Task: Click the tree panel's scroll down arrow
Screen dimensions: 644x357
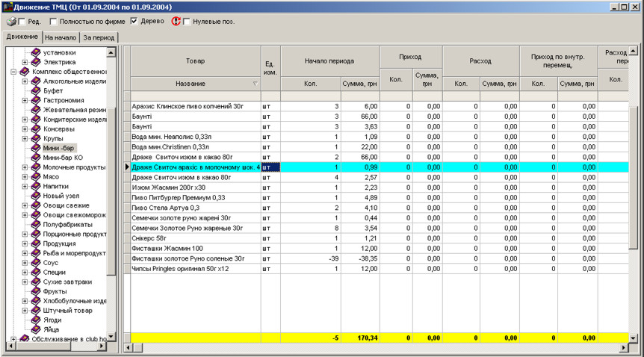Action: coord(111,337)
